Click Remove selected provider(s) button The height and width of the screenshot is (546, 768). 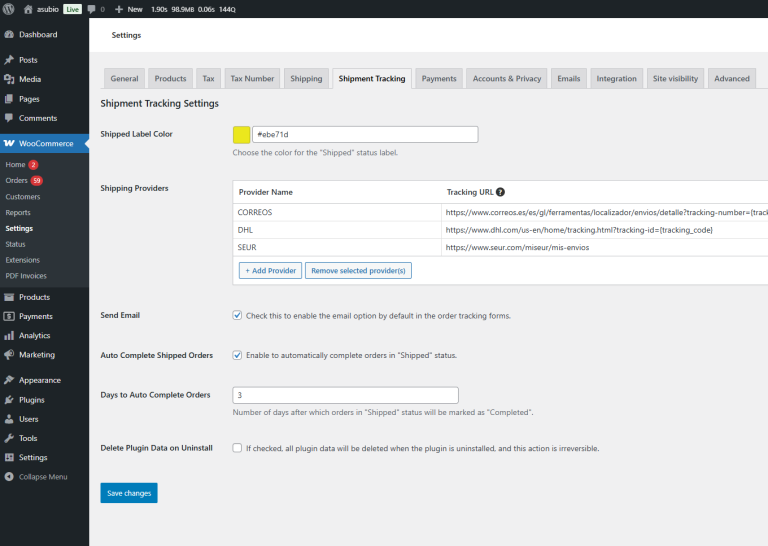[358, 270]
